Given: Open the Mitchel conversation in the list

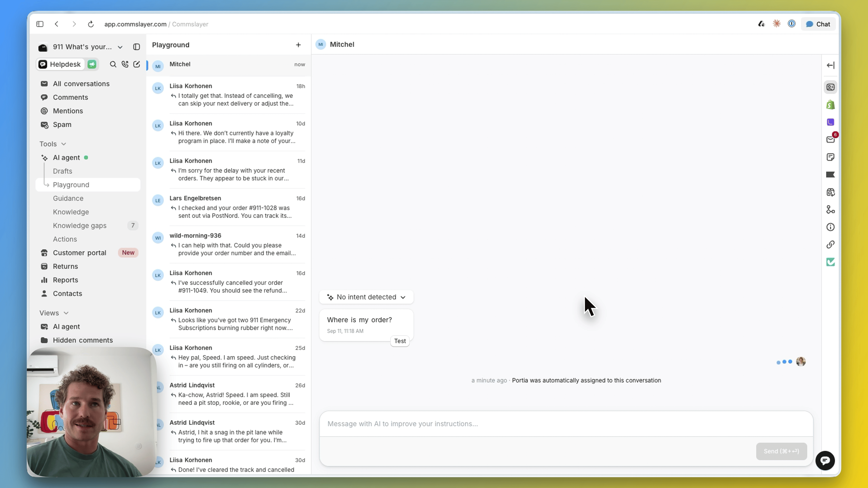Looking at the screenshot, I should click(x=229, y=65).
